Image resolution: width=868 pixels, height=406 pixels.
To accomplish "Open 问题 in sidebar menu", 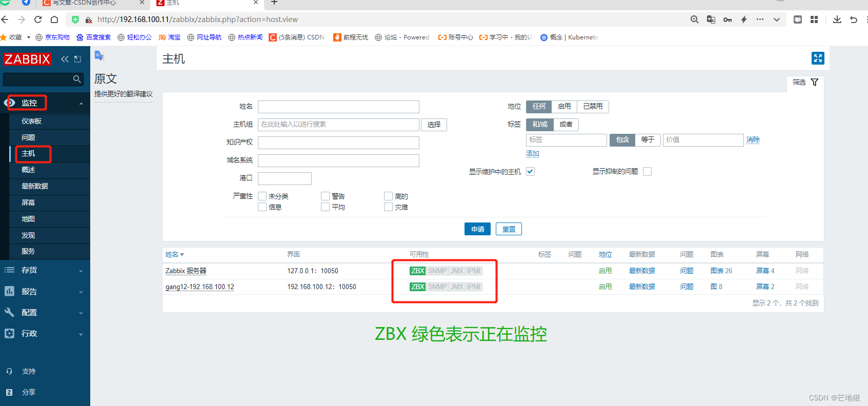I will [50, 137].
